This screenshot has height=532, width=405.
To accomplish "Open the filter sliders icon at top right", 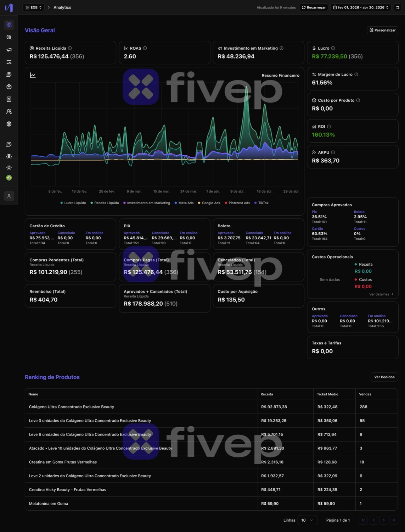I will pos(398,7).
